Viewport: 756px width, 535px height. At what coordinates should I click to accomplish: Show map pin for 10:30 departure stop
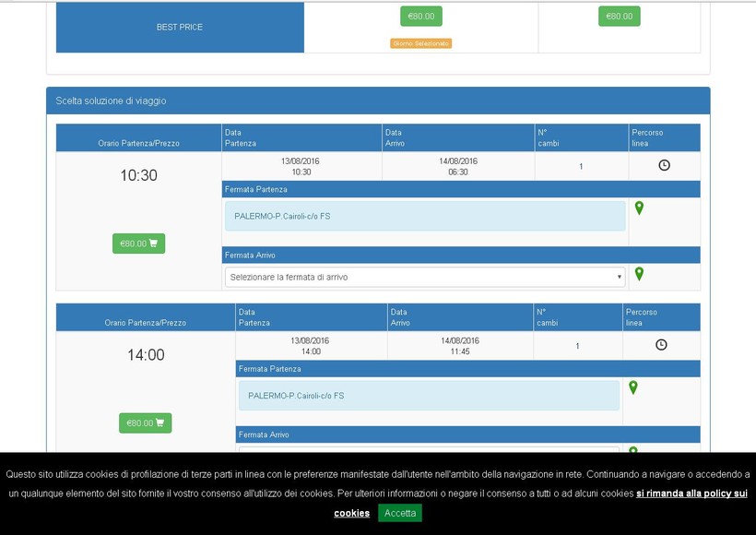(x=639, y=208)
